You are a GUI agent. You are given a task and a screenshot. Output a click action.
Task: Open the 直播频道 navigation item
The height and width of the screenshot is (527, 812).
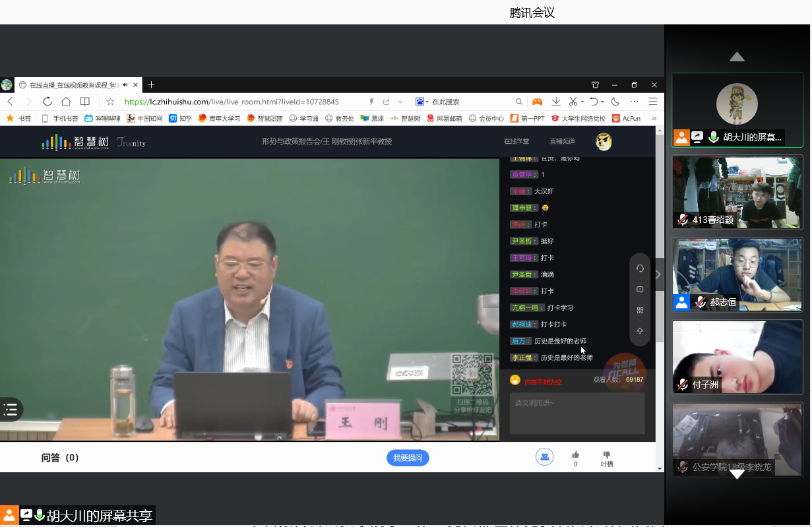(562, 142)
